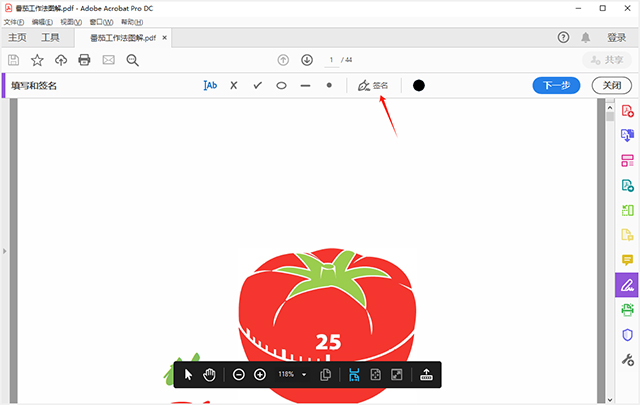This screenshot has height=405, width=640.
Task: Click the page display copy icon
Action: click(326, 374)
